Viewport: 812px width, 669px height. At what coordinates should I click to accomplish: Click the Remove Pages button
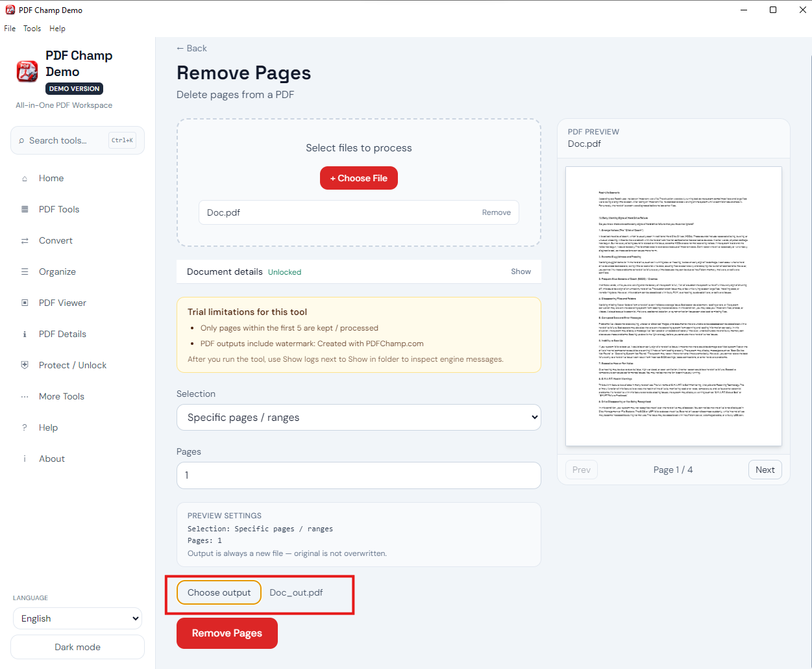(x=227, y=633)
